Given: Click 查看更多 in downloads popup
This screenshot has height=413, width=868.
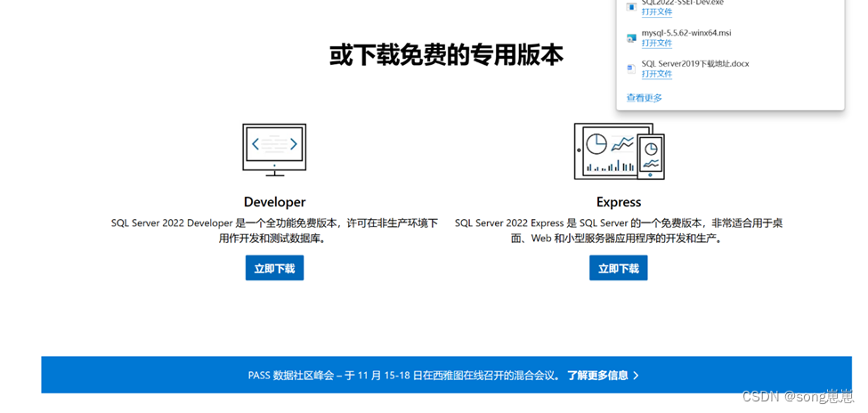Looking at the screenshot, I should (x=644, y=98).
